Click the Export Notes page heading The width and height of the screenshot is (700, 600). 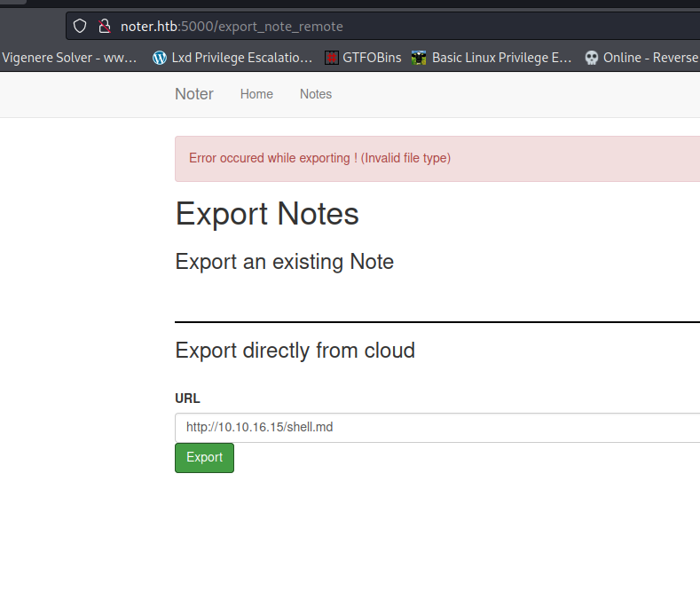[267, 214]
